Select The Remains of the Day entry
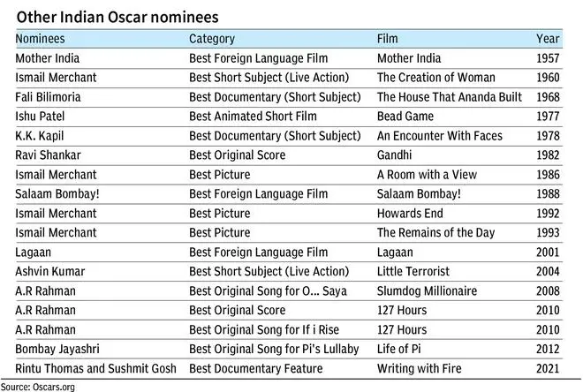 point(435,232)
